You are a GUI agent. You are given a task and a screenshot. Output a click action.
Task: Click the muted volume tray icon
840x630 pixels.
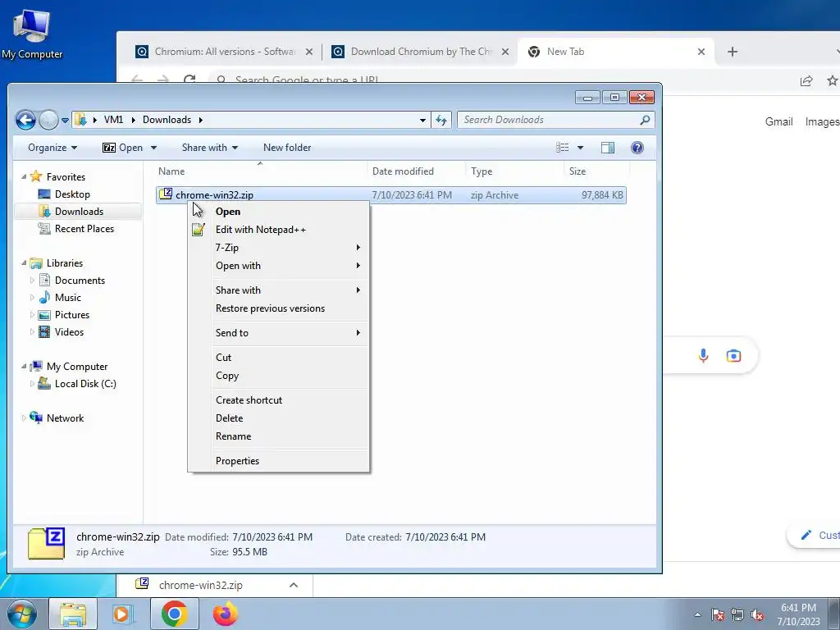[x=757, y=614]
